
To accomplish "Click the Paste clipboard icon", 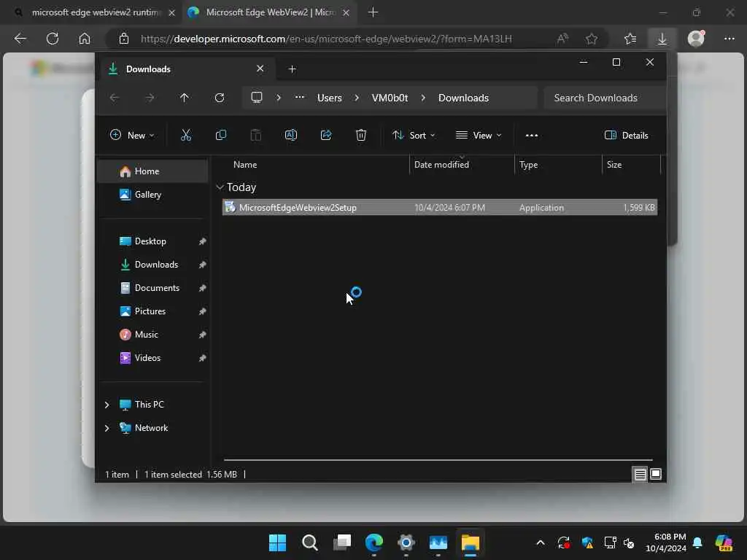I will (x=256, y=135).
